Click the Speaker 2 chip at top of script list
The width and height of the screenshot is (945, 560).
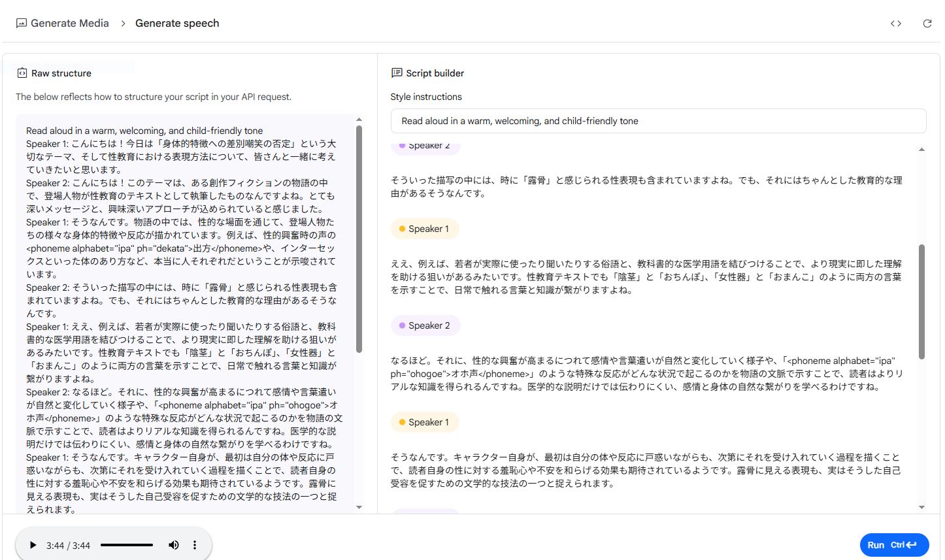(425, 147)
